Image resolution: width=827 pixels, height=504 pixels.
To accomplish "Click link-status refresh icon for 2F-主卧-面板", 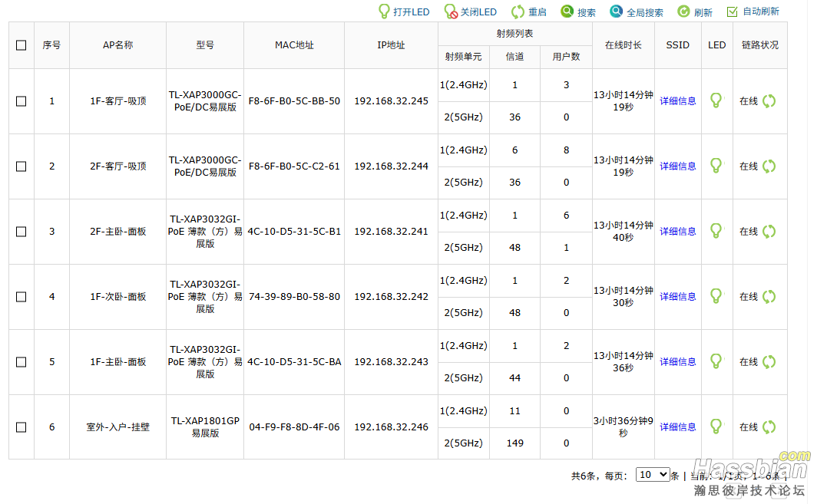I will click(769, 231).
